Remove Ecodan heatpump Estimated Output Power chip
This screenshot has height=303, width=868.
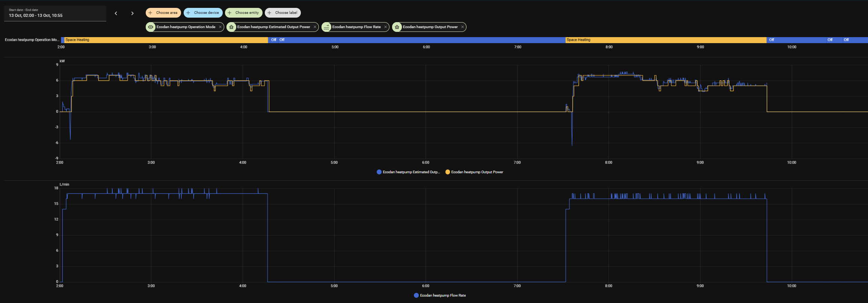[315, 27]
